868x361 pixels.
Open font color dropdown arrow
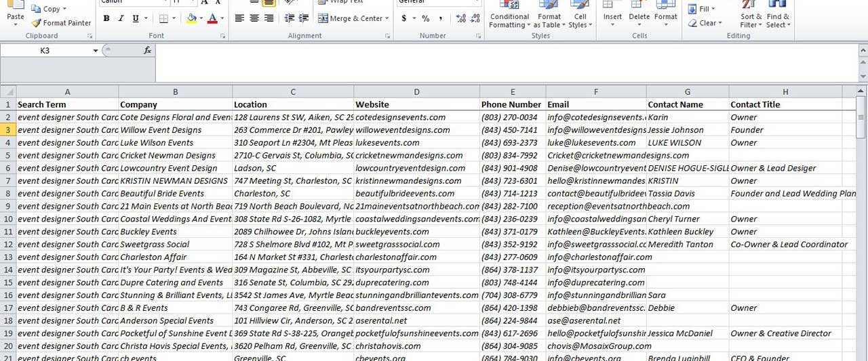[222, 18]
